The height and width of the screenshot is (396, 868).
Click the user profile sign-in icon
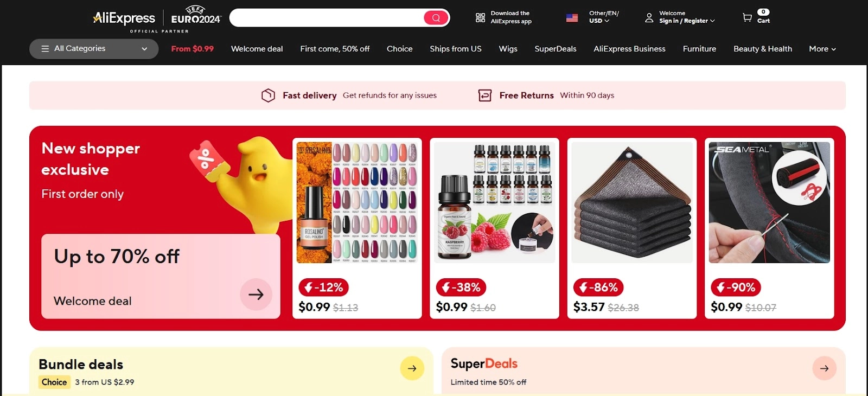coord(649,18)
